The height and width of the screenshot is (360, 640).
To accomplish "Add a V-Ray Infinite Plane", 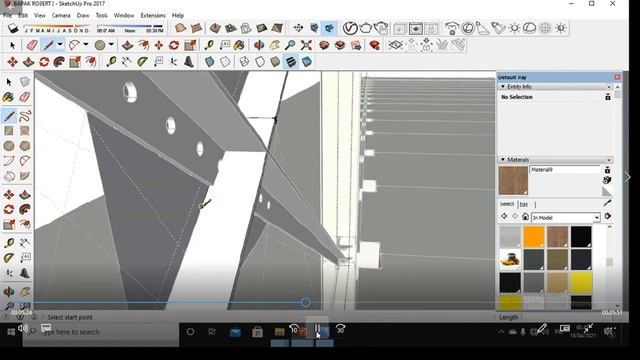I will [x=395, y=45].
